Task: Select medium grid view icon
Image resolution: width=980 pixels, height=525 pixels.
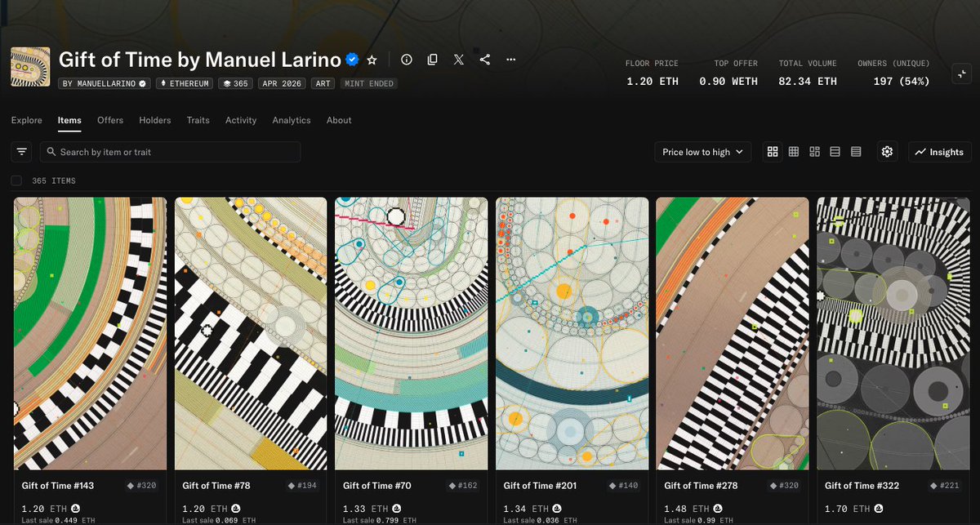Action: click(x=794, y=152)
